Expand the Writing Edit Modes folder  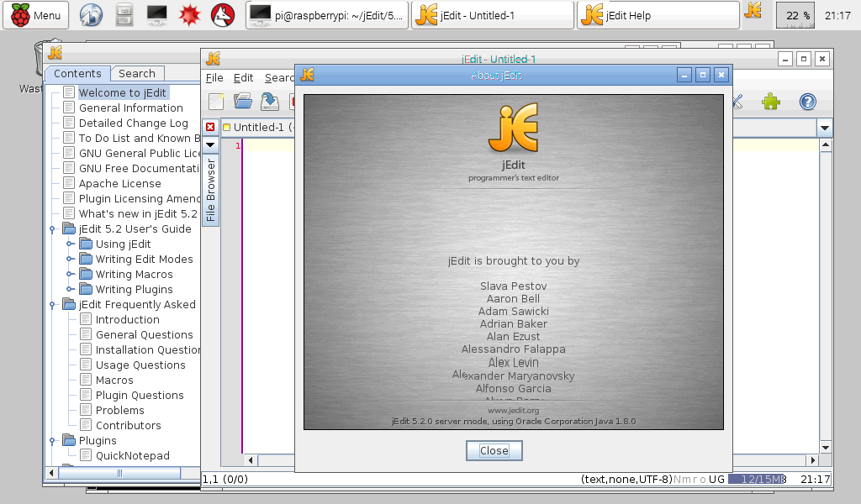click(x=70, y=259)
